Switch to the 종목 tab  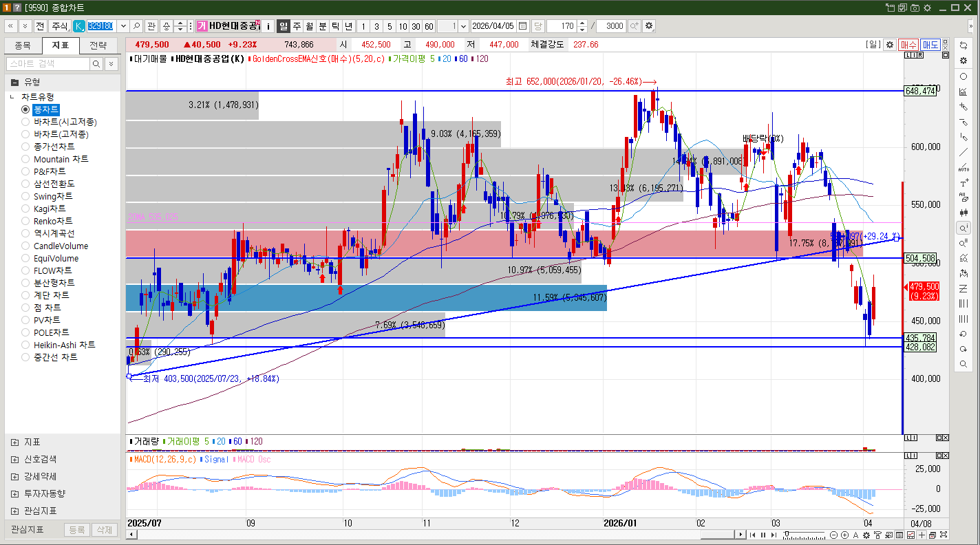click(x=23, y=45)
